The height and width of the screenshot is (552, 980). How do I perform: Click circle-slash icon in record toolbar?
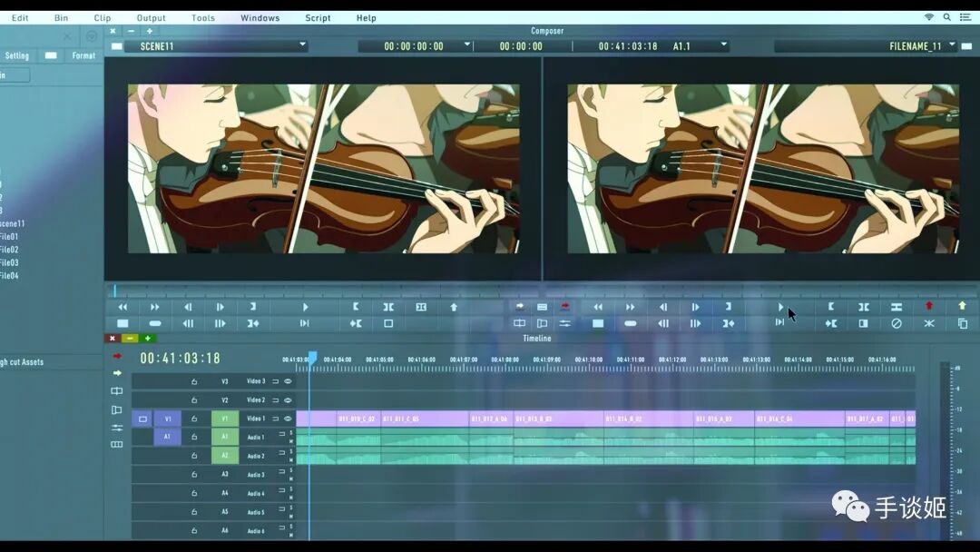click(x=897, y=323)
